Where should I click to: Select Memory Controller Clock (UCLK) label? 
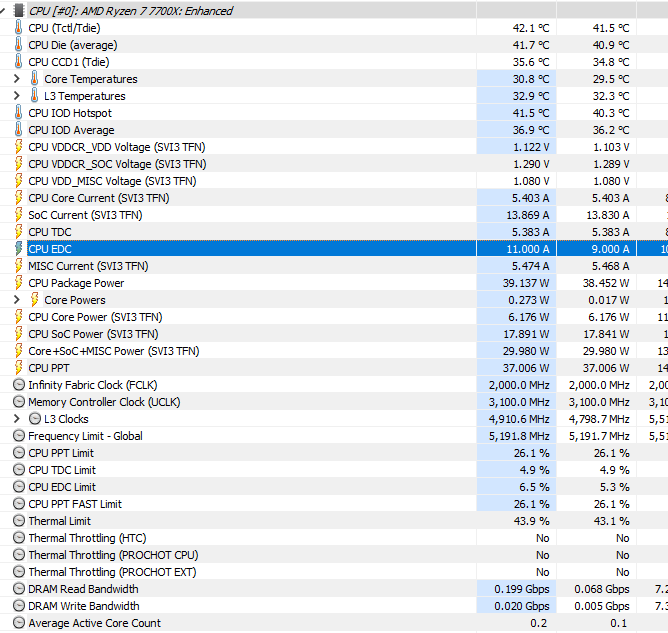104,402
